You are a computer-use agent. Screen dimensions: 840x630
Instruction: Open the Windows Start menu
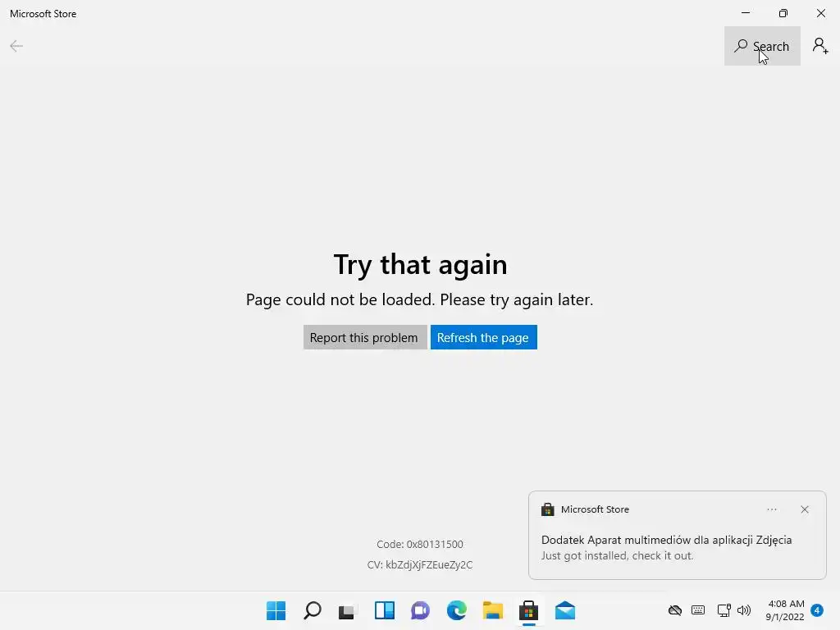click(276, 610)
